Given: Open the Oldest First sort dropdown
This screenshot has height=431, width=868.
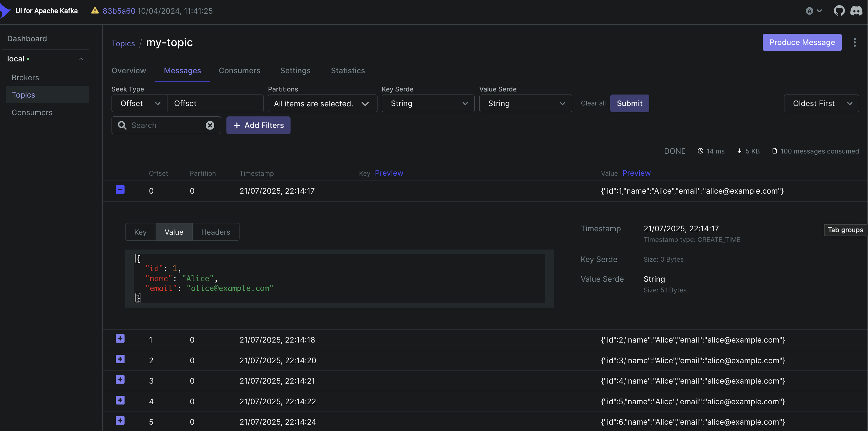Looking at the screenshot, I should 821,103.
